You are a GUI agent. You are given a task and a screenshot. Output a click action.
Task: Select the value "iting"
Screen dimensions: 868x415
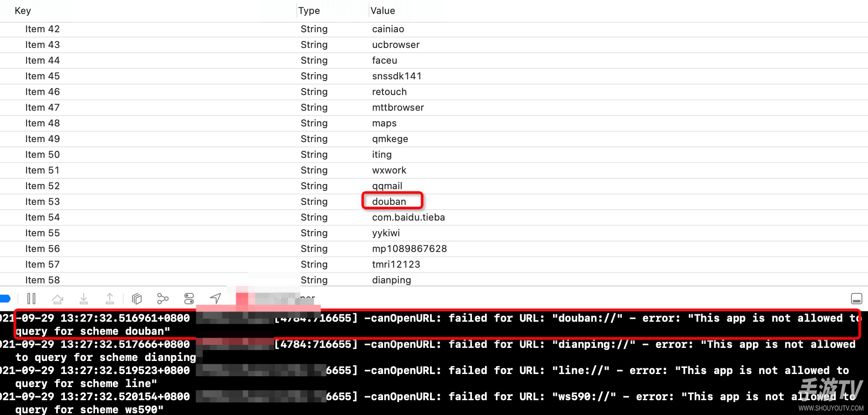click(382, 155)
